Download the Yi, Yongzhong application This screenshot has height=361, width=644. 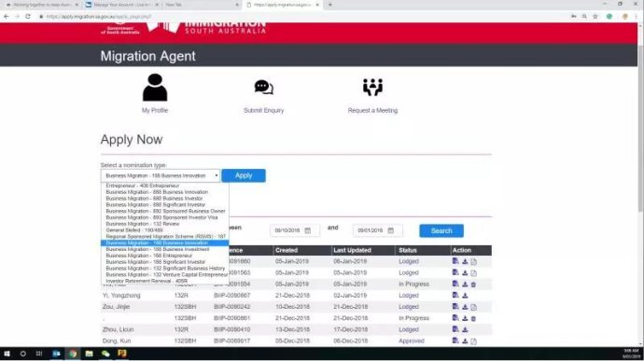[x=465, y=296]
